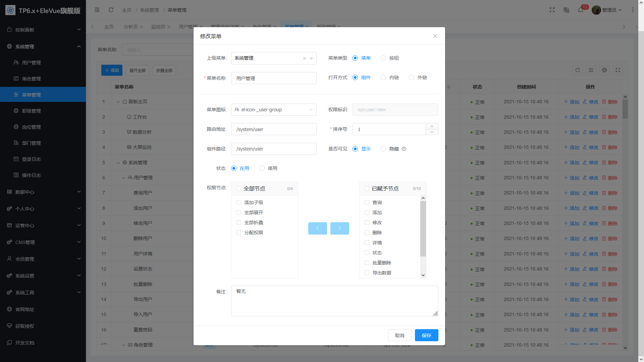Expand the 控制面板 sidebar group
The width and height of the screenshot is (644, 362).
[43, 30]
